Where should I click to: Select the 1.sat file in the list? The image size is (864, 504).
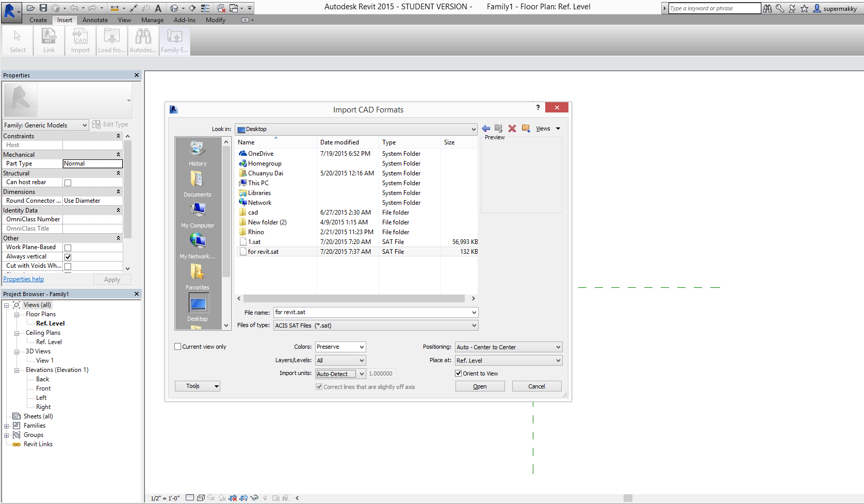254,242
